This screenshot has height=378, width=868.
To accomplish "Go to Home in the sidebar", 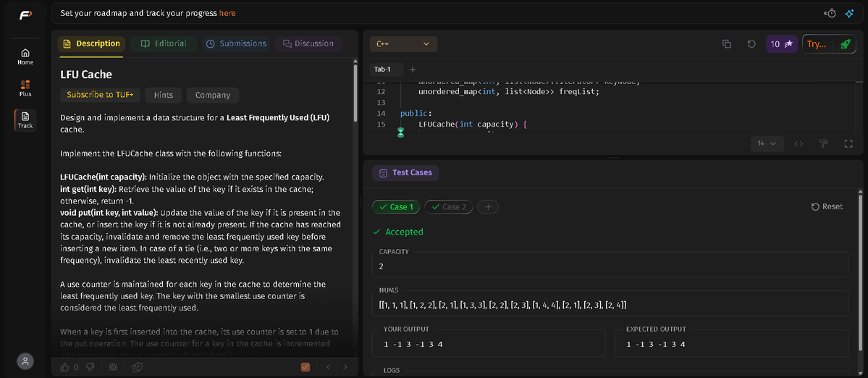I will [25, 56].
